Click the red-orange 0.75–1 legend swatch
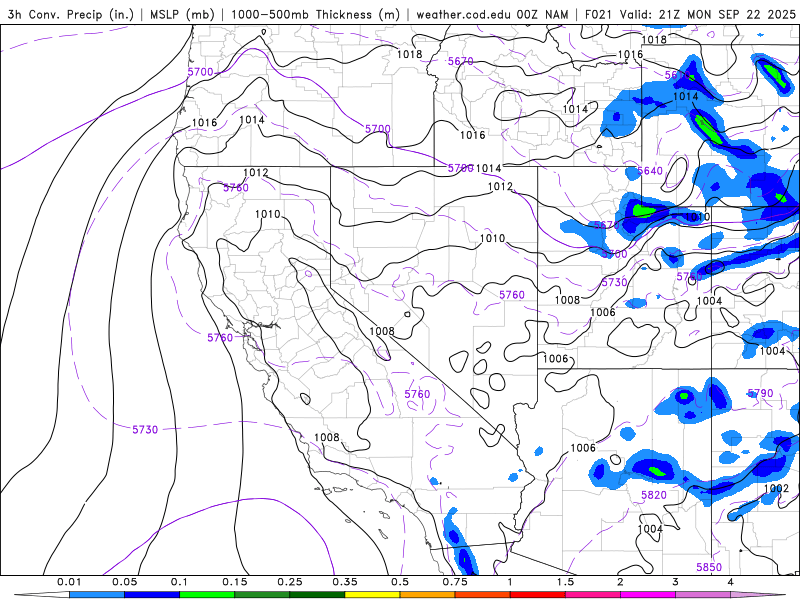The image size is (800, 600). click(482, 595)
